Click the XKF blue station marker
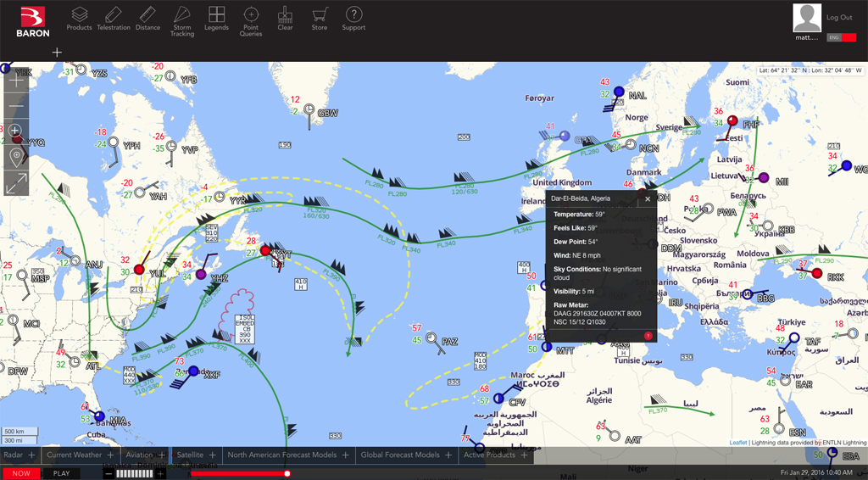Image resolution: width=868 pixels, height=480 pixels. (x=194, y=371)
